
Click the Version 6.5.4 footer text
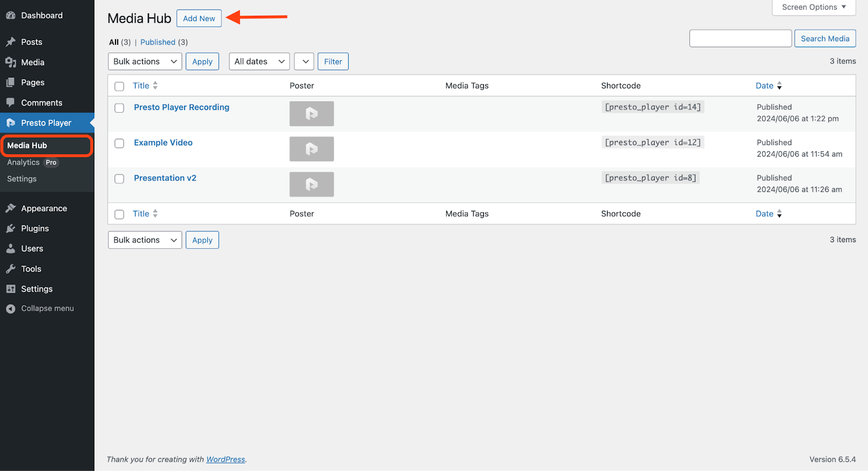click(x=832, y=459)
